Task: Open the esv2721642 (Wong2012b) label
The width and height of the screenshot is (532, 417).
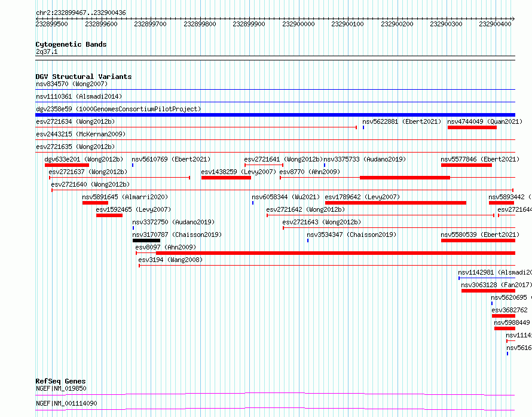Action: (305, 209)
